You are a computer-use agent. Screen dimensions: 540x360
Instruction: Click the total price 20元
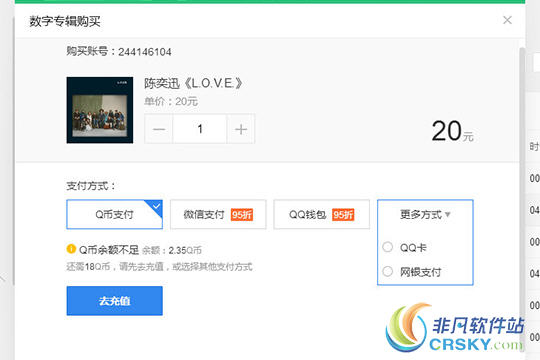click(x=453, y=131)
